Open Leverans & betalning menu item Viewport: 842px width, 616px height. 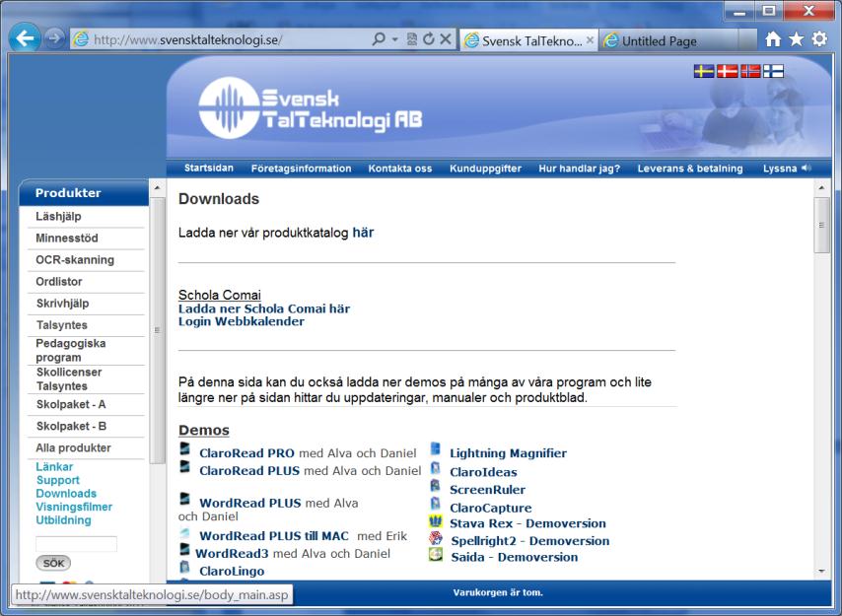coord(690,169)
